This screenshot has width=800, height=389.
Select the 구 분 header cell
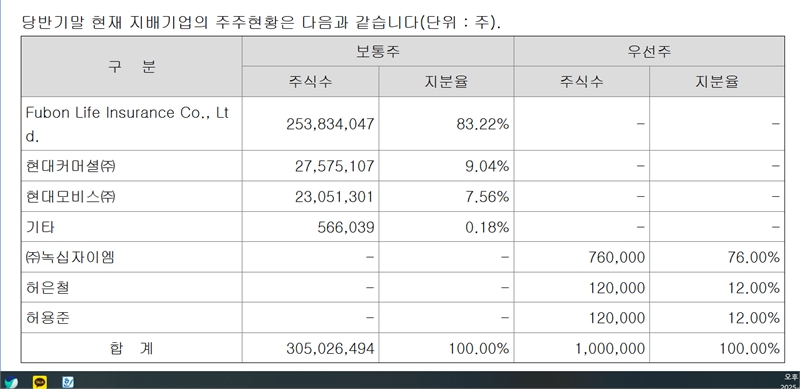tap(132, 66)
